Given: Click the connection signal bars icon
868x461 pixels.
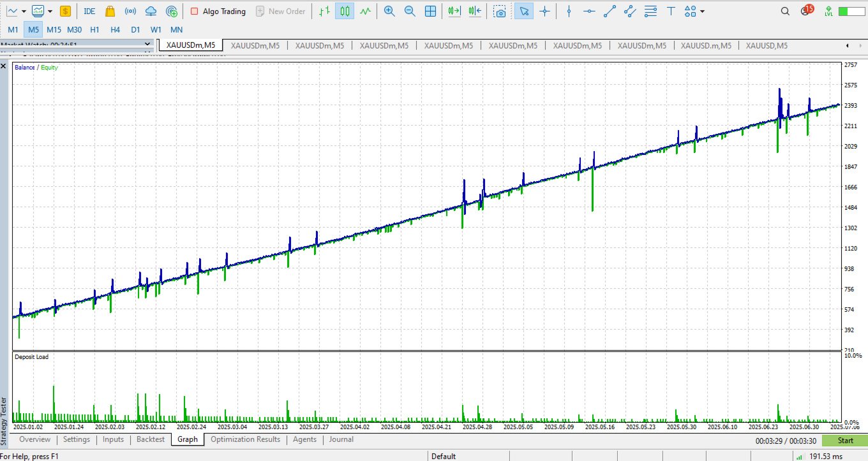Looking at the screenshot, I should click(x=799, y=457).
